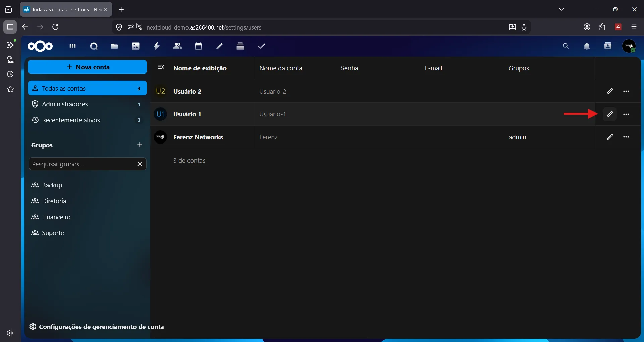Select Administradores filter
The image size is (644, 342).
tap(88, 104)
